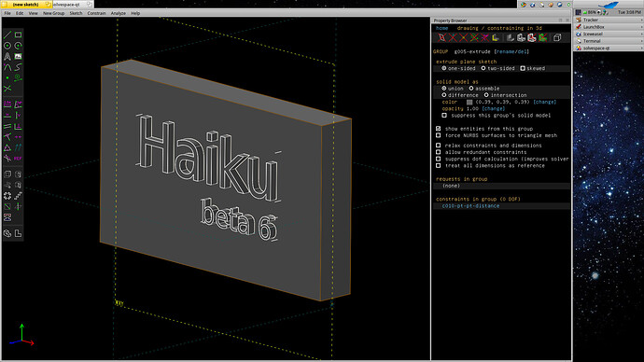
Task: Align view to active workplane
Action: [18, 233]
